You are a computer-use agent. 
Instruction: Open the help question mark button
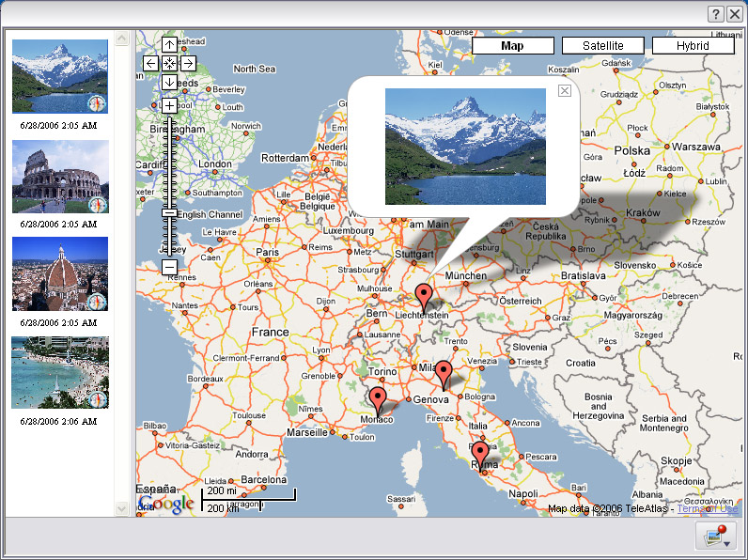(x=716, y=13)
